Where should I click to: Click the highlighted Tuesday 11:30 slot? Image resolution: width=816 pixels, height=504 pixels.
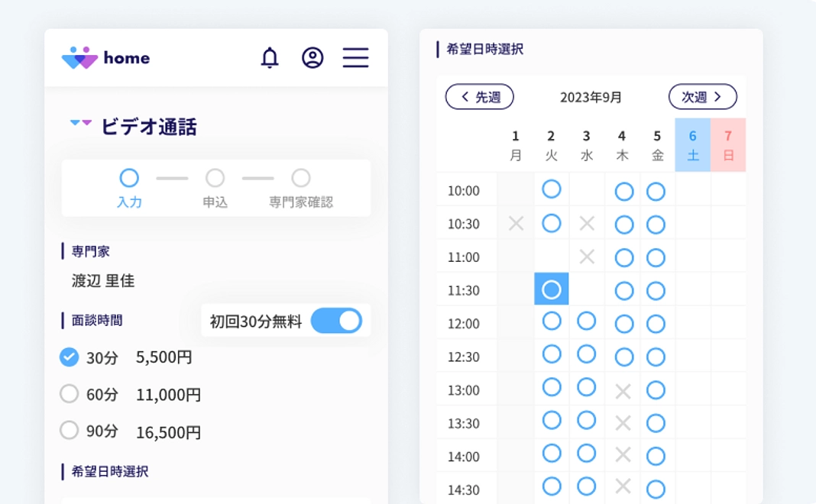[x=551, y=289]
